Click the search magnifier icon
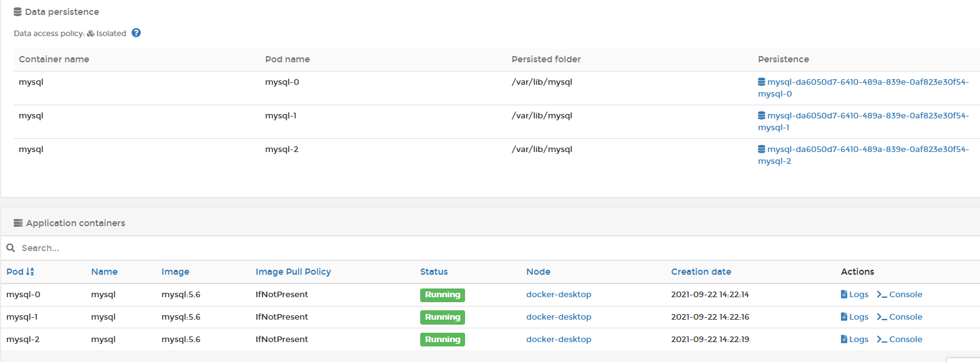980x362 pixels. tap(11, 248)
